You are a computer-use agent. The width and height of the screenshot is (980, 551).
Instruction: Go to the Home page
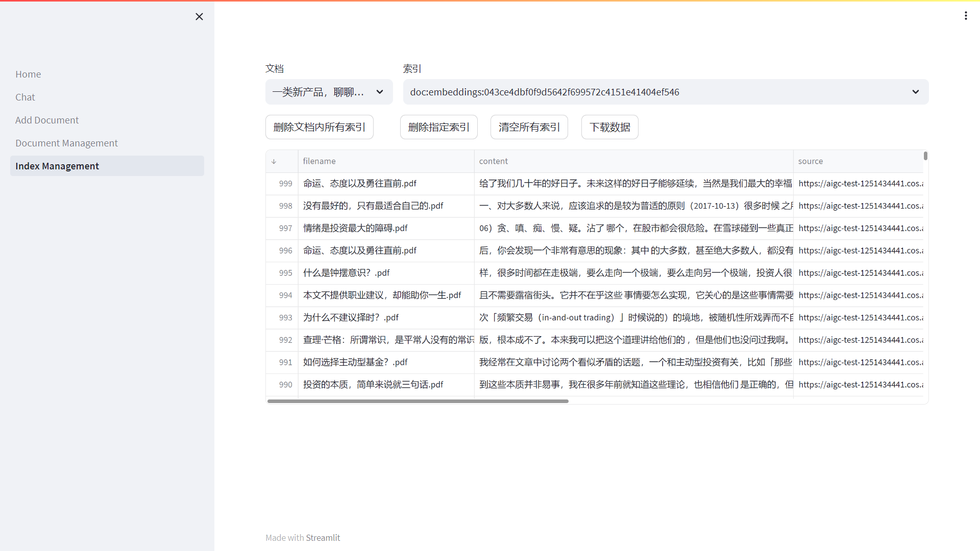pos(28,74)
